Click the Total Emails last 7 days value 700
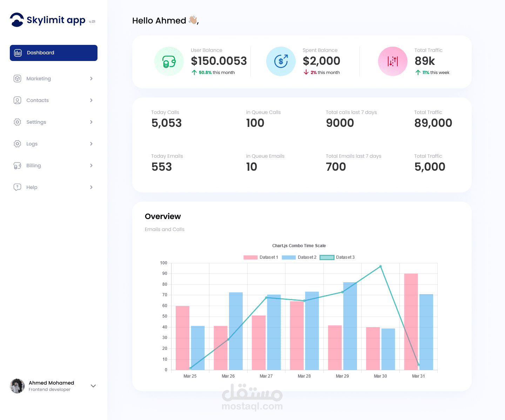The width and height of the screenshot is (505, 420). (x=336, y=167)
